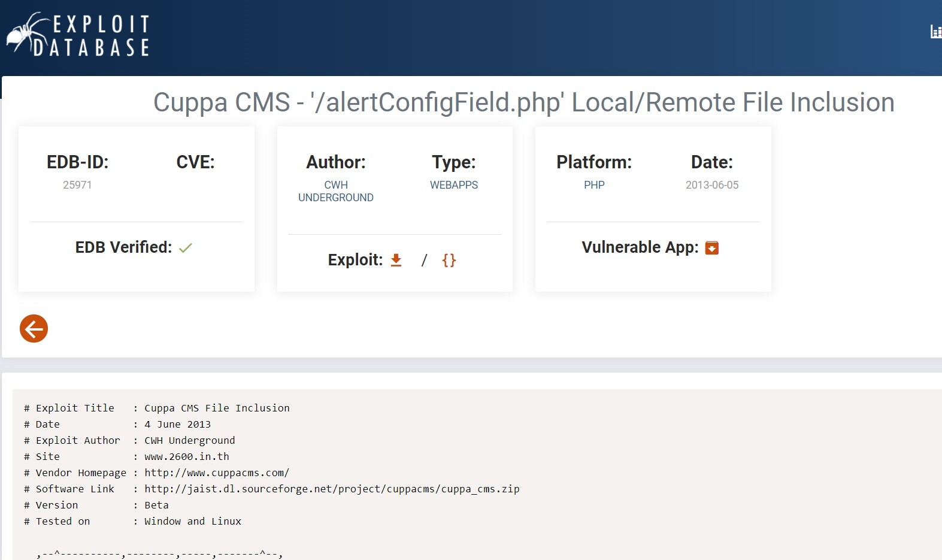Image resolution: width=942 pixels, height=560 pixels.
Task: Click the Exploit Database spider logo
Action: click(78, 35)
